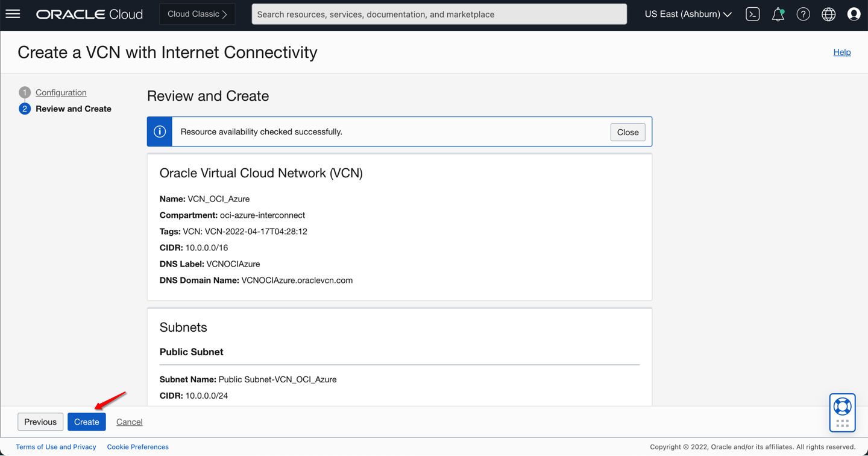Click the help question mark icon
This screenshot has width=868, height=456.
click(x=803, y=14)
